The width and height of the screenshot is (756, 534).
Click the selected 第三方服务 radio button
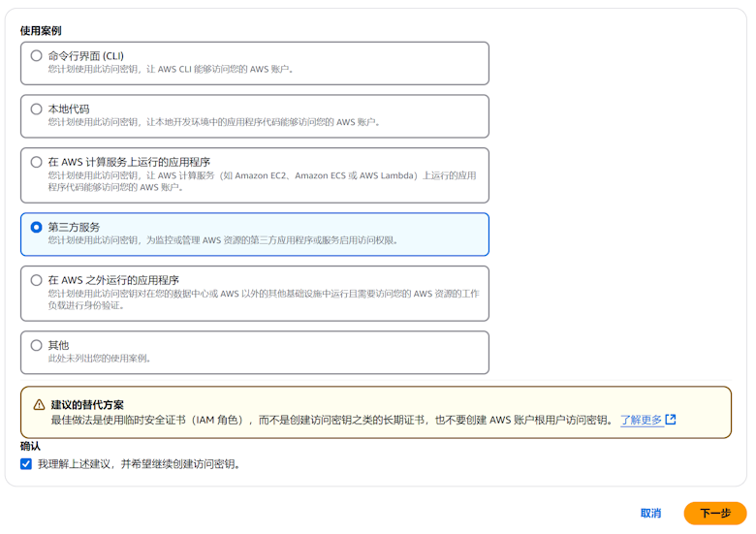37,227
